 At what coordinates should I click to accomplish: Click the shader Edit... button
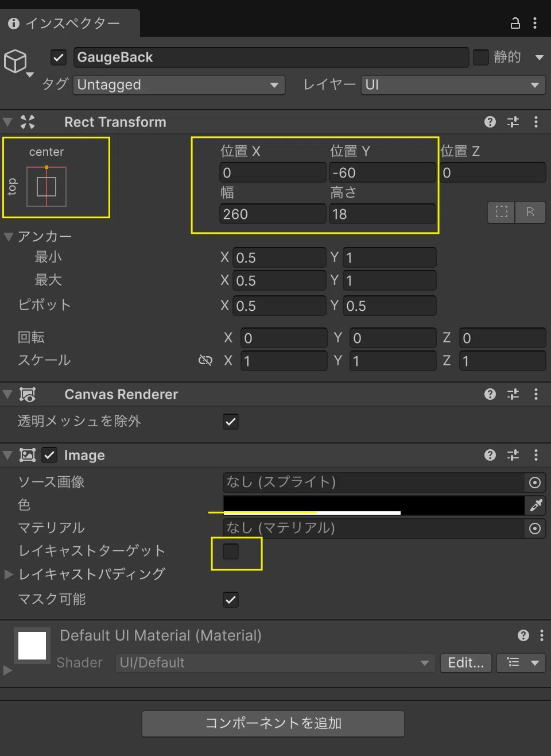[466, 663]
